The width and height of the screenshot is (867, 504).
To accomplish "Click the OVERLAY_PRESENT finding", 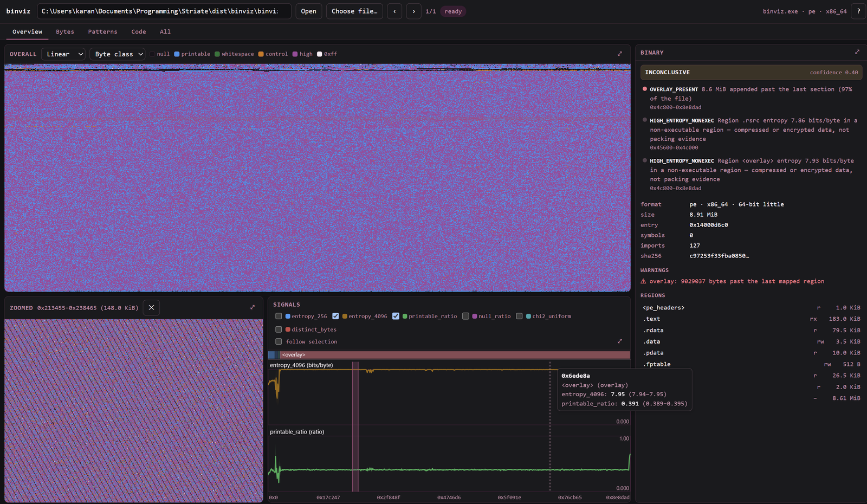I will click(x=751, y=98).
